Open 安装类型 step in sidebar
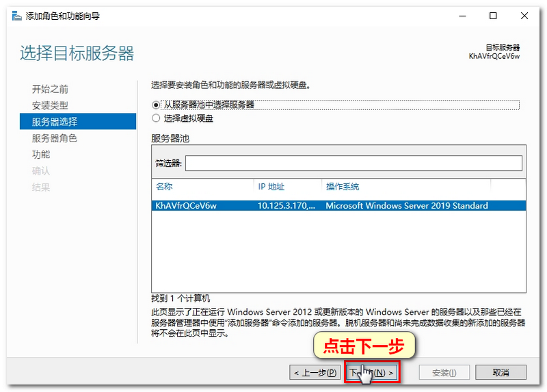 click(x=50, y=106)
